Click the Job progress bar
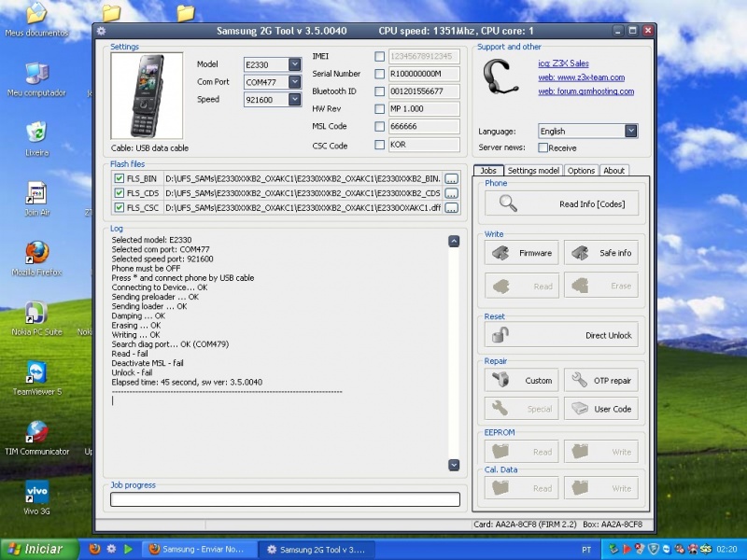Image resolution: width=747 pixels, height=560 pixels. tap(285, 499)
